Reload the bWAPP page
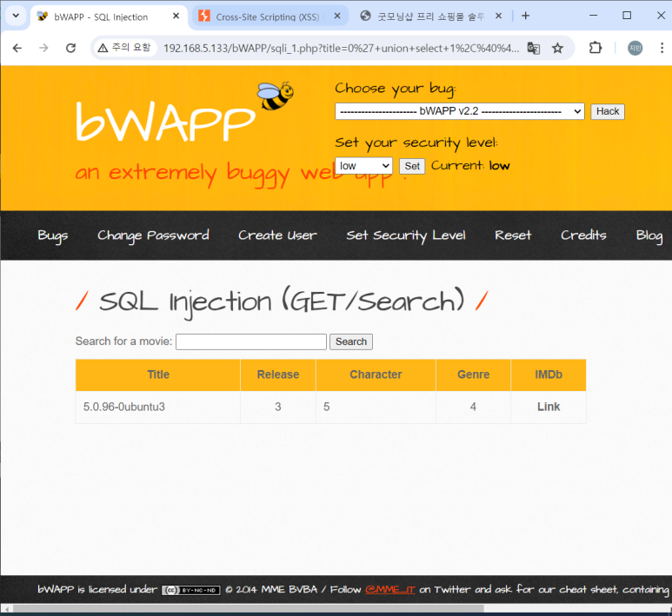This screenshot has height=616, width=672. tap(70, 48)
